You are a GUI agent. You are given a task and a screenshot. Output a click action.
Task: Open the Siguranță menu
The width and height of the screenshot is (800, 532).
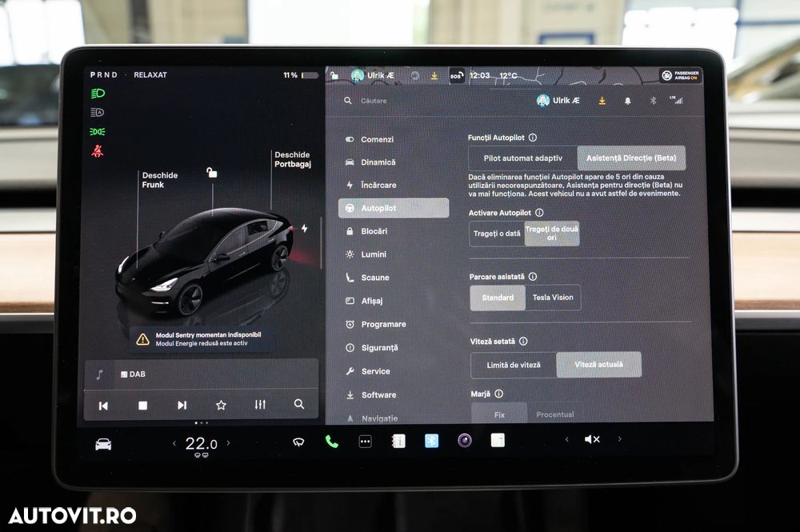[394, 348]
